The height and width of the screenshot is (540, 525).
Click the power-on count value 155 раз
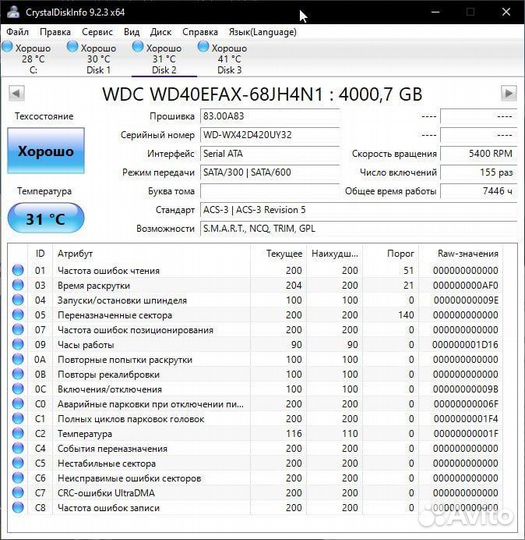click(478, 172)
